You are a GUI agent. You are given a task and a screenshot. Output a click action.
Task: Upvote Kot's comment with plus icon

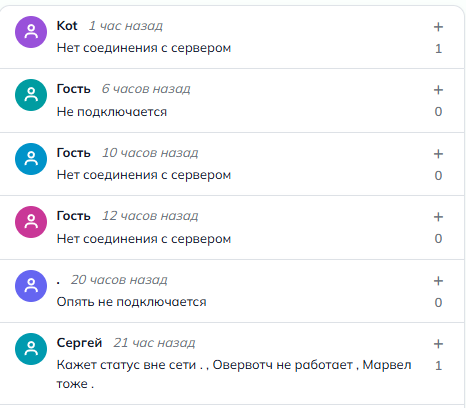click(438, 27)
